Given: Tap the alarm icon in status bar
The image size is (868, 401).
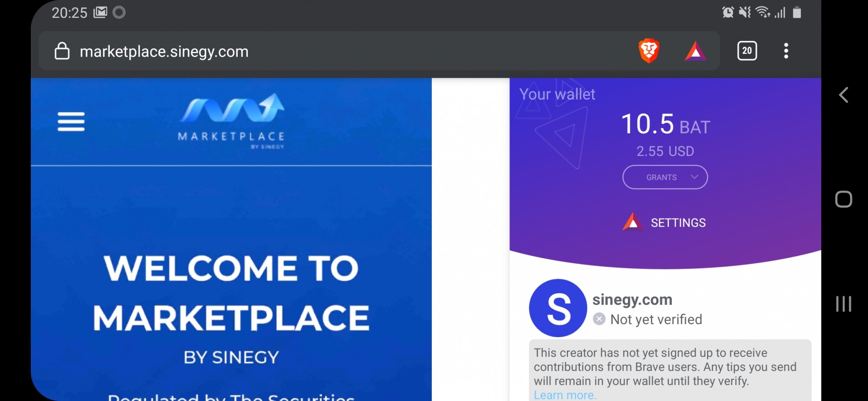Looking at the screenshot, I should coord(728,12).
